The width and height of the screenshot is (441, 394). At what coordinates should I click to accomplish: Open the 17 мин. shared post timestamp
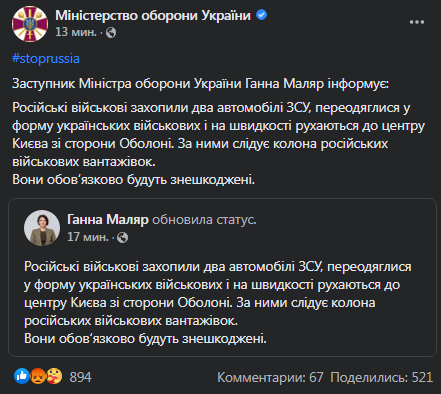click(x=88, y=237)
